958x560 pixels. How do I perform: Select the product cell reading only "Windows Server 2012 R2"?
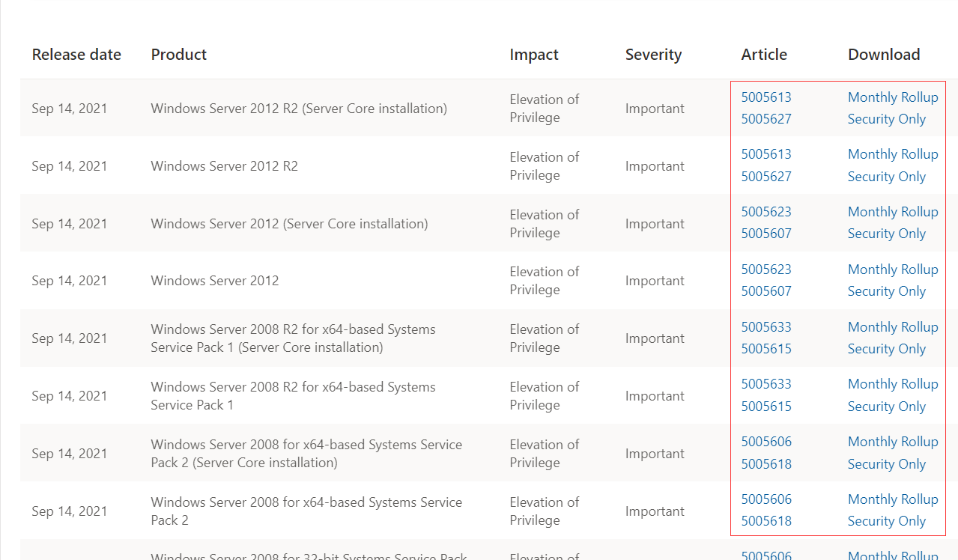224,166
